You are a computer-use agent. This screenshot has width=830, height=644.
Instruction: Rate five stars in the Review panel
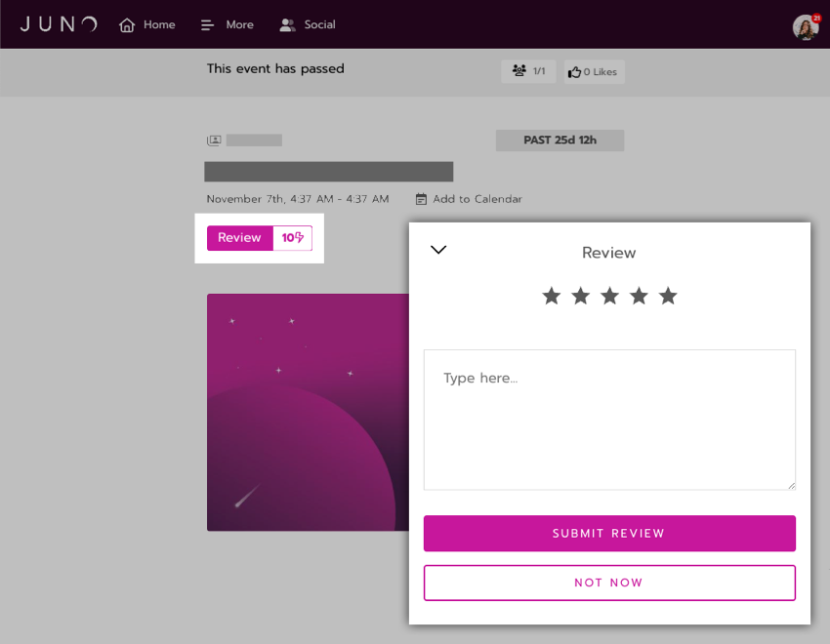(x=668, y=296)
